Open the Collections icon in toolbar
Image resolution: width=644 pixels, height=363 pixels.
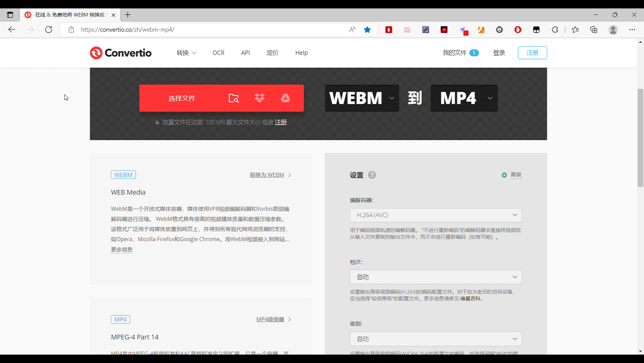[x=594, y=30]
